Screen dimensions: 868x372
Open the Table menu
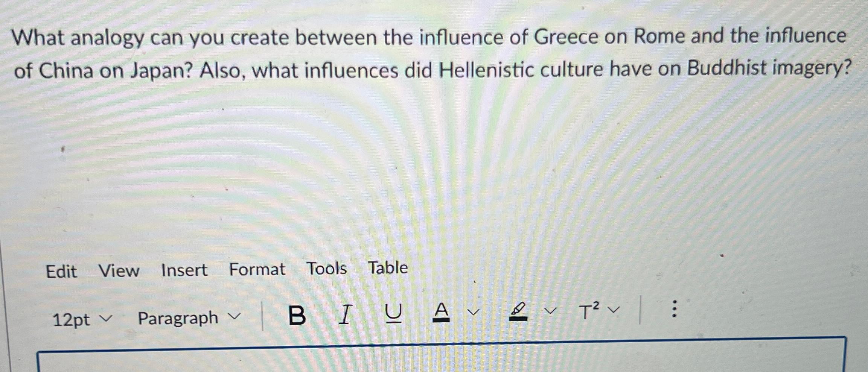(x=388, y=269)
